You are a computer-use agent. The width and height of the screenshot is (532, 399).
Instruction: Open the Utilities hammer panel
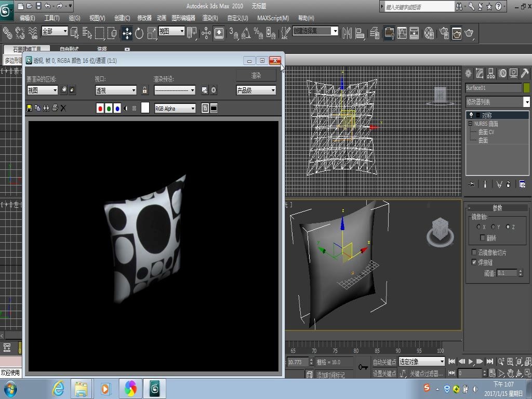pos(524,73)
